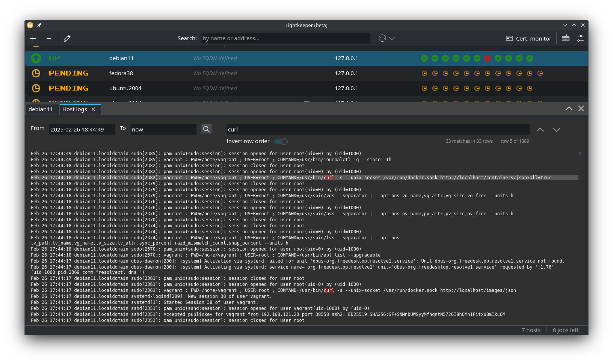Viewport: 613px width, 364px height.
Task: Expand dropdown arrow next to refresh icon
Action: coord(392,38)
